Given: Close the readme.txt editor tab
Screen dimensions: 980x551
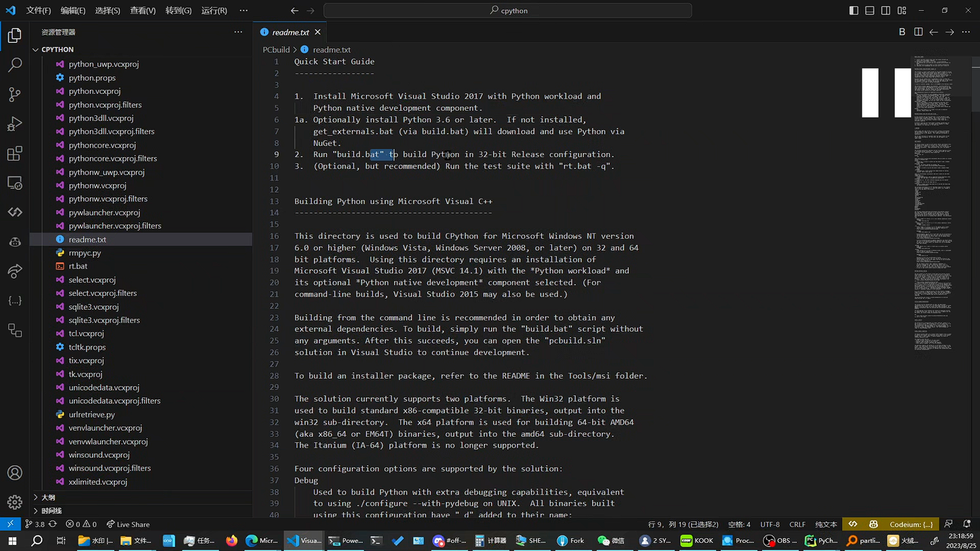Looking at the screenshot, I should tap(317, 32).
